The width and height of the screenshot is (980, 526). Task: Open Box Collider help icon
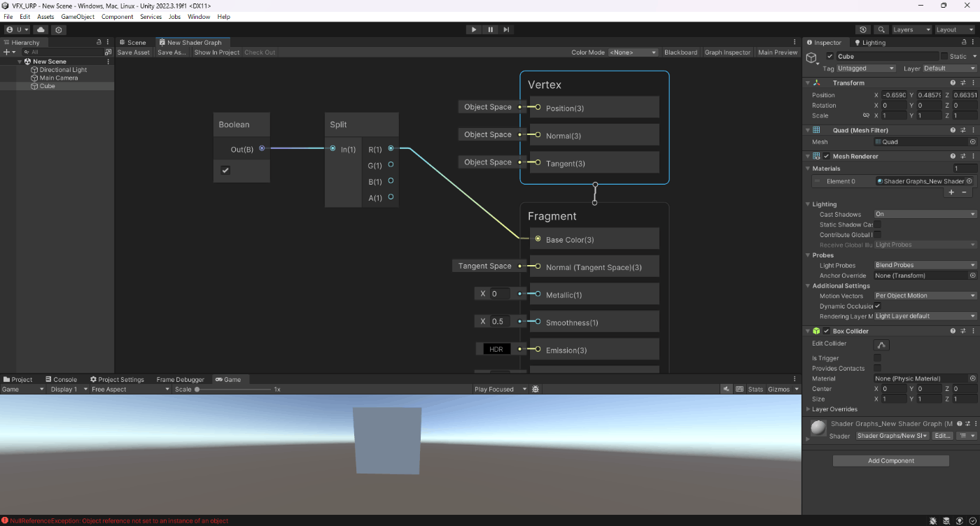pos(953,331)
